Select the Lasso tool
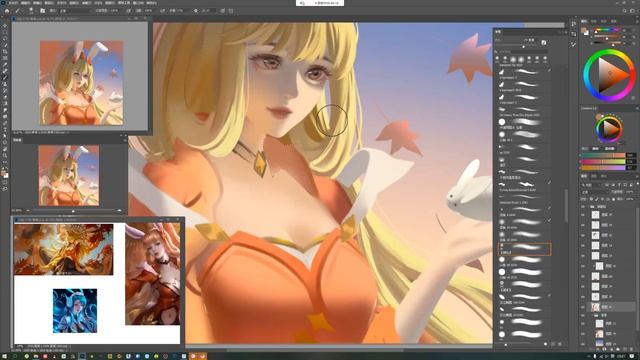640x360 pixels. [x=5, y=39]
